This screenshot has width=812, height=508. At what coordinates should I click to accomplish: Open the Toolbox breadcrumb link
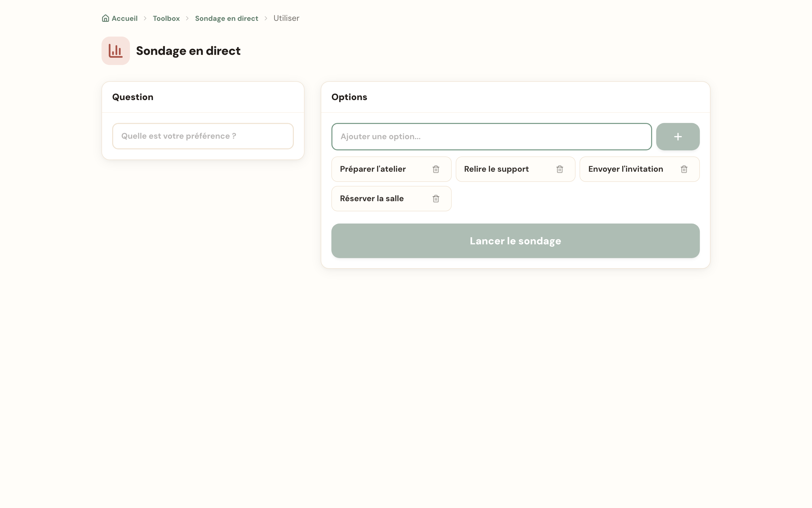[x=166, y=18]
